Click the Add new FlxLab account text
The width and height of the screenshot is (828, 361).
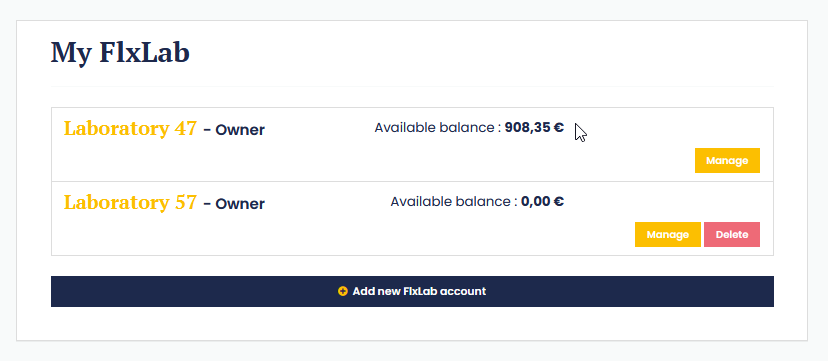point(419,291)
